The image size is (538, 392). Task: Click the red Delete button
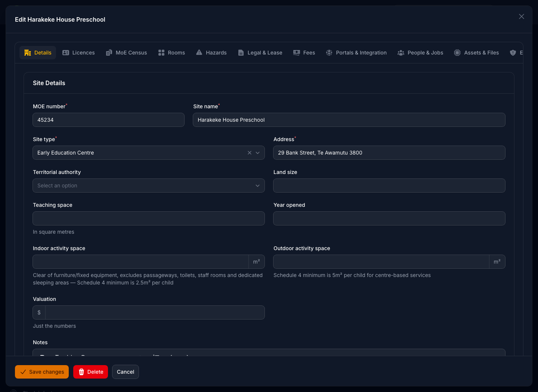(90, 372)
